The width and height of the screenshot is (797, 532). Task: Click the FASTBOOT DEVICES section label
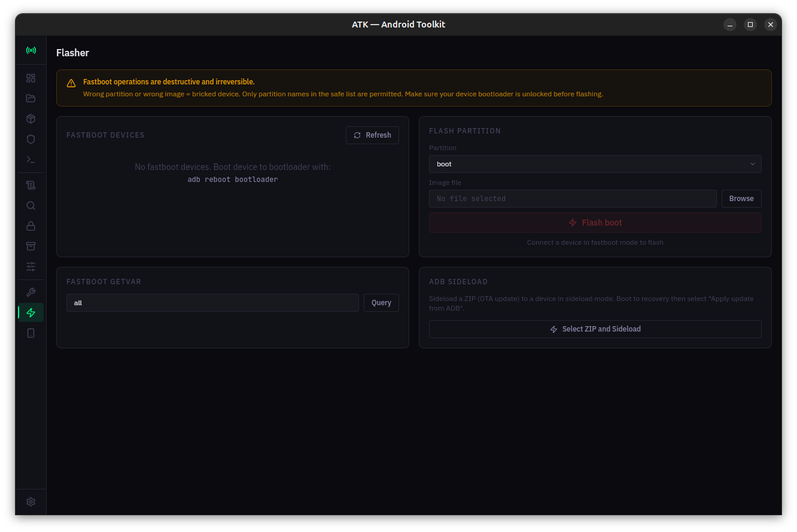tap(105, 135)
